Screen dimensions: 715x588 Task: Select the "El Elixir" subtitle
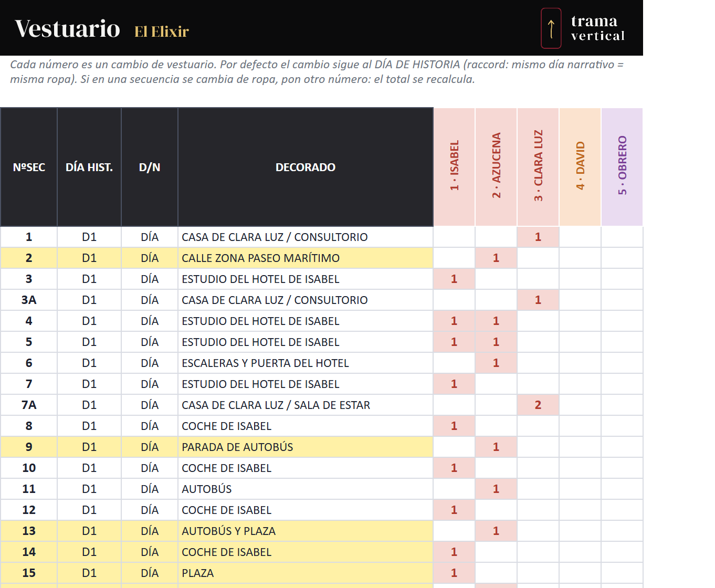[162, 31]
